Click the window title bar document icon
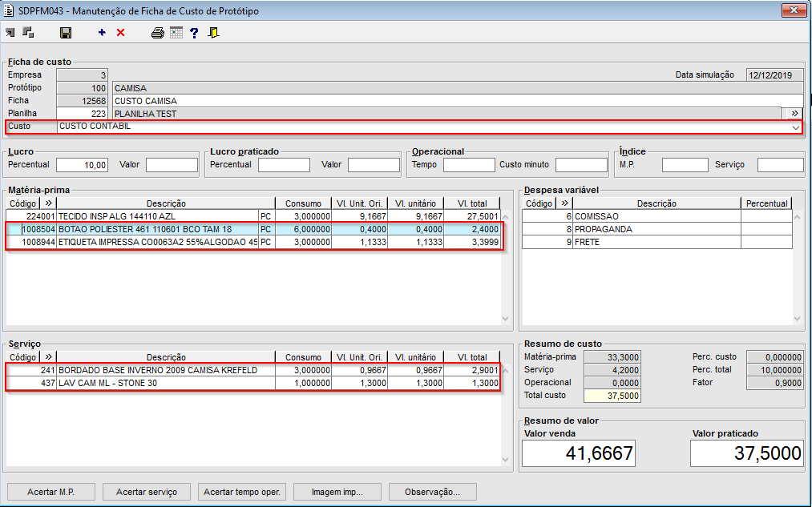This screenshot has width=812, height=507. tap(9, 11)
